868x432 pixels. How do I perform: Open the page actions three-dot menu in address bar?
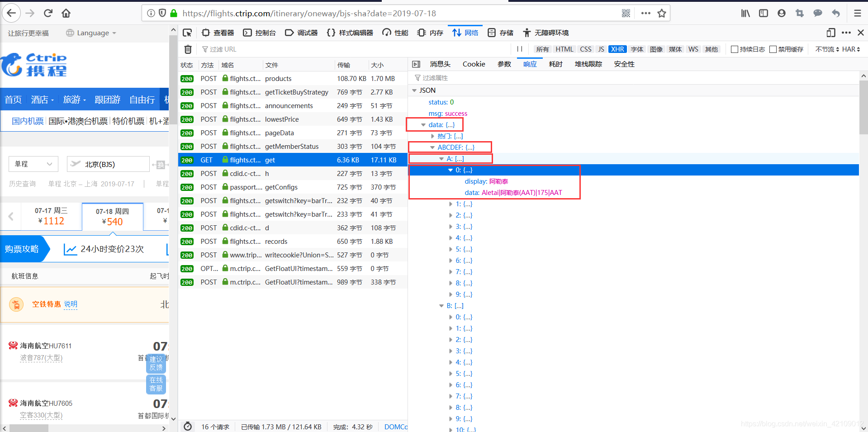coord(645,13)
